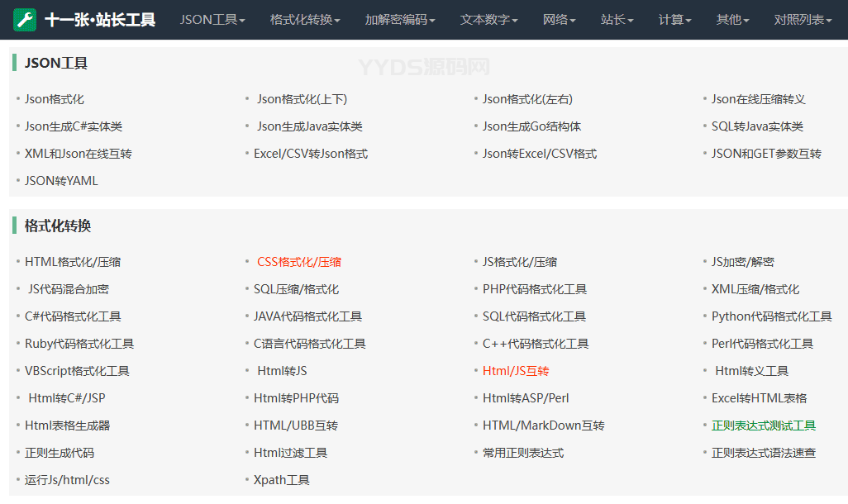848x504 pixels.
Task: Open the 网络 navigation menu
Action: coord(560,20)
